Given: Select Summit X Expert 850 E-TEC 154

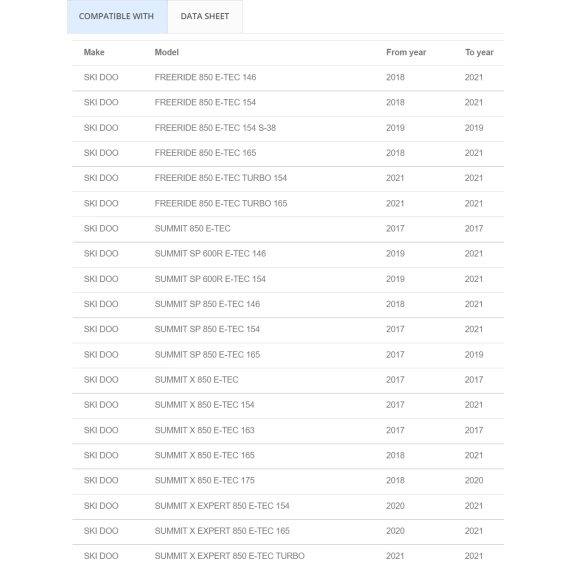Looking at the screenshot, I should (222, 506).
